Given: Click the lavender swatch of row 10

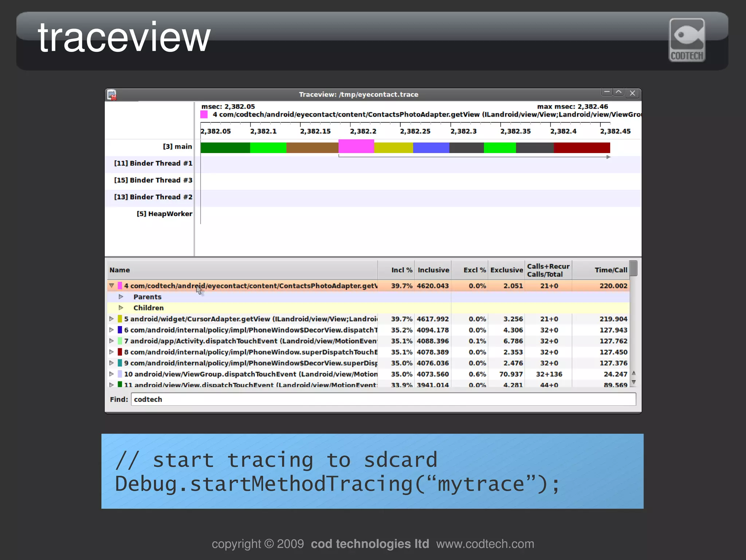Looking at the screenshot, I should click(x=120, y=374).
